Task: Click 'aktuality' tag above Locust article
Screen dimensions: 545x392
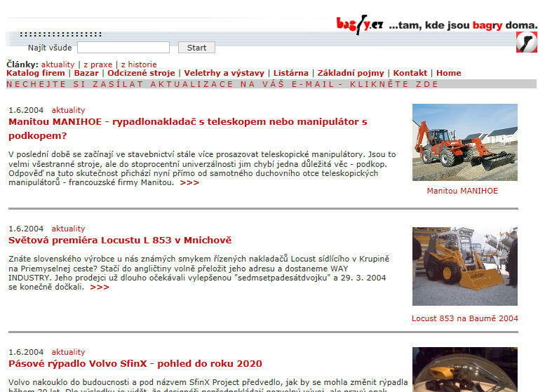Action: pyautogui.click(x=69, y=229)
